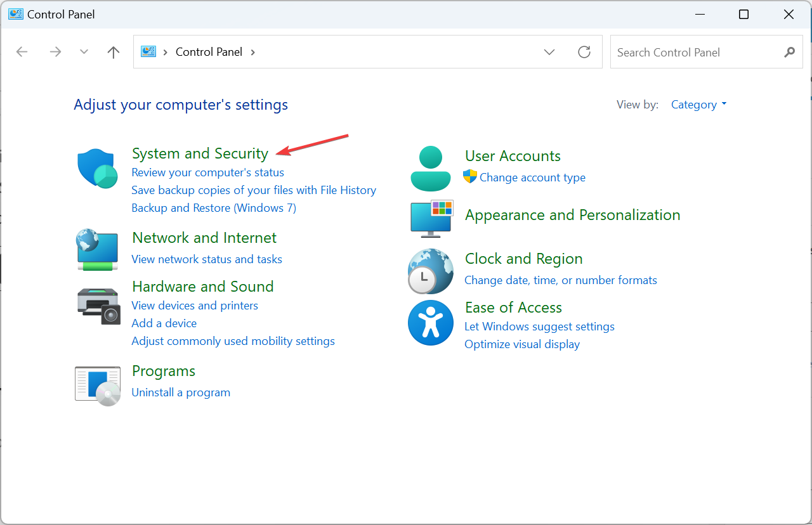Click the Network and Internet globe icon
The width and height of the screenshot is (812, 525).
click(97, 250)
